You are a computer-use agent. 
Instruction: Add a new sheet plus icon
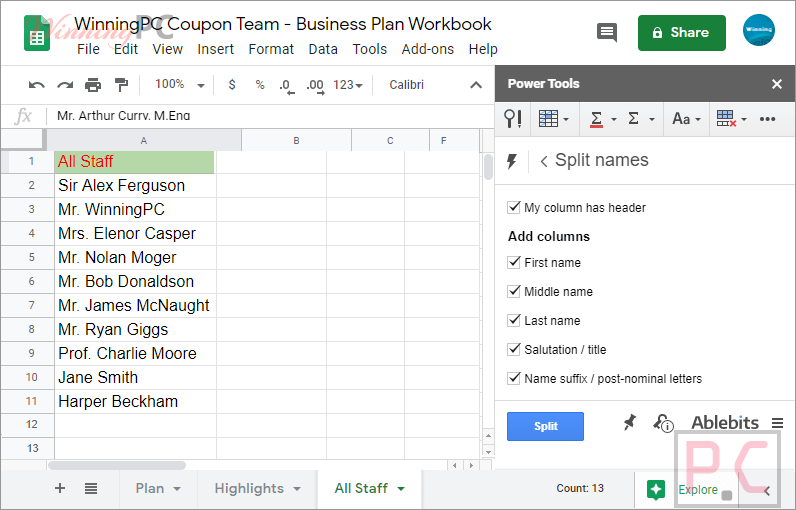(60, 488)
